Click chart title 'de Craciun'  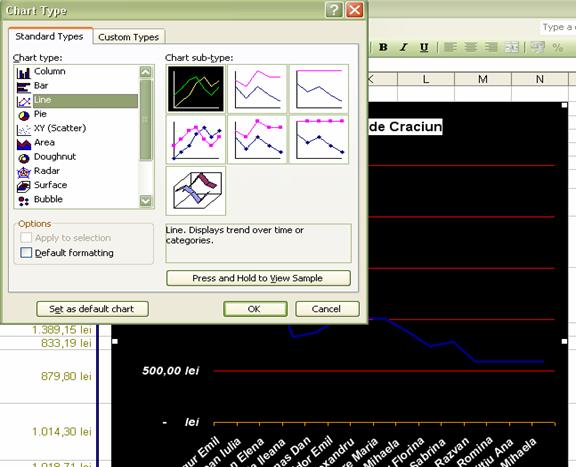405,127
